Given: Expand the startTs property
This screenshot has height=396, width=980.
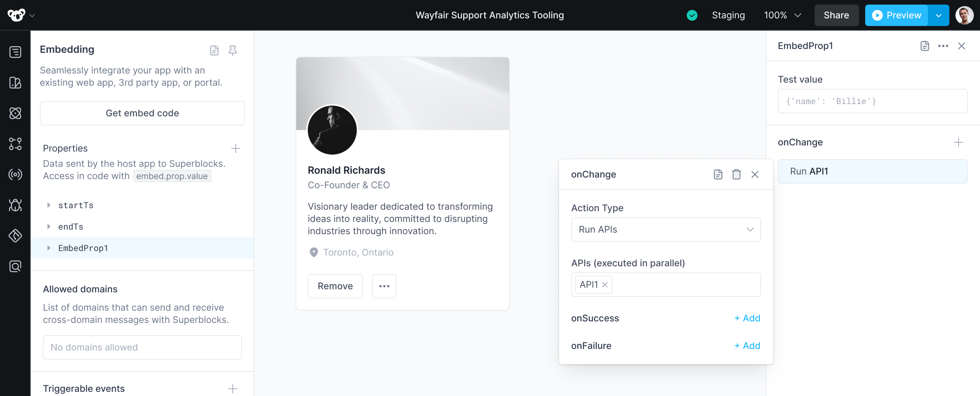Looking at the screenshot, I should point(49,205).
